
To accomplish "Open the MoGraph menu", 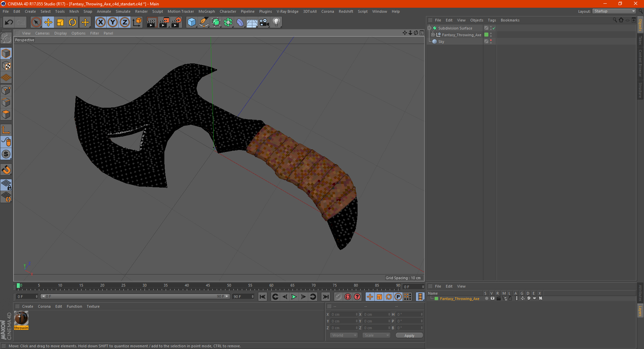I will click(207, 11).
